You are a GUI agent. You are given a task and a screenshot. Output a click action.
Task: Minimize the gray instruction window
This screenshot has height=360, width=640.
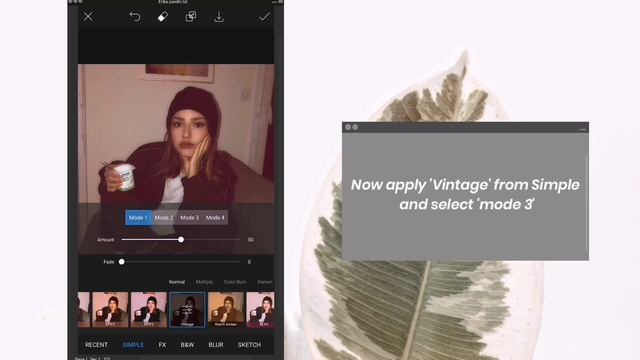point(582,129)
